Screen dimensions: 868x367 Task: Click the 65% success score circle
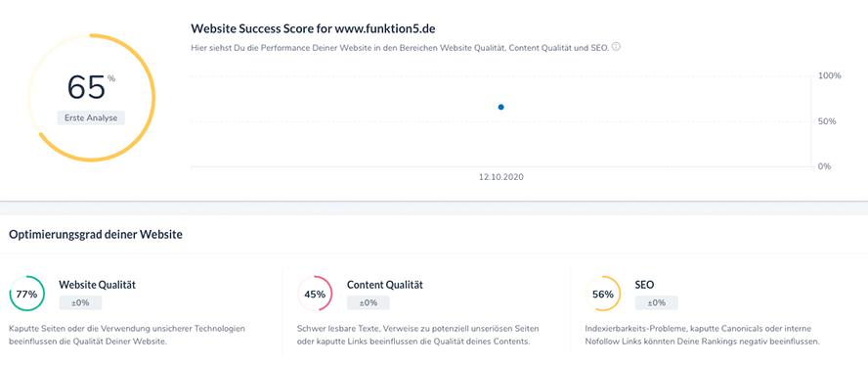(91, 98)
